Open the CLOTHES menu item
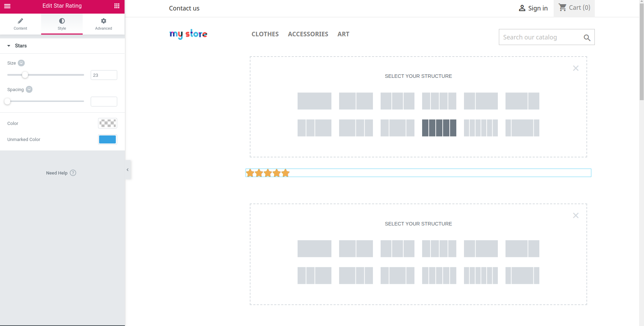 (265, 34)
